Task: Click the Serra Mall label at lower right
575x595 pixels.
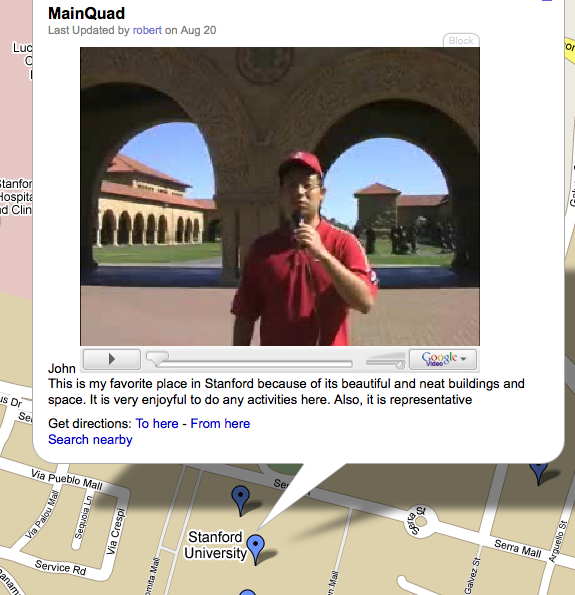Action: point(518,549)
